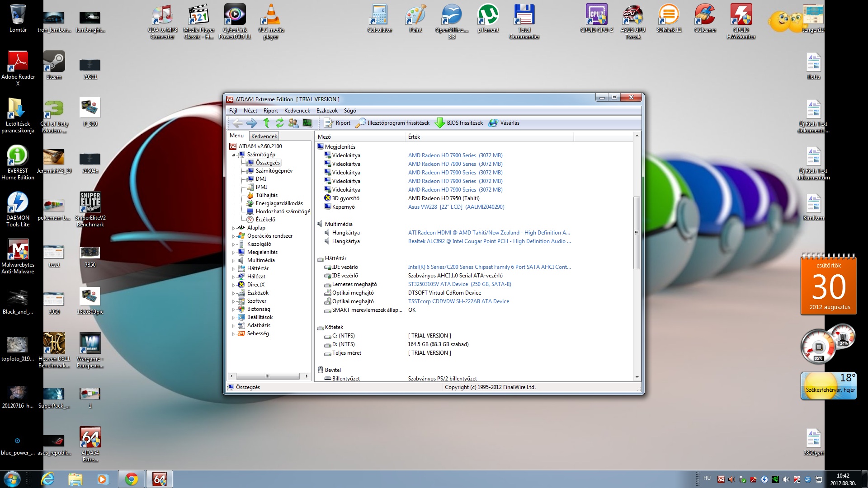
Task: Open the Steam desktop icon
Action: click(54, 66)
